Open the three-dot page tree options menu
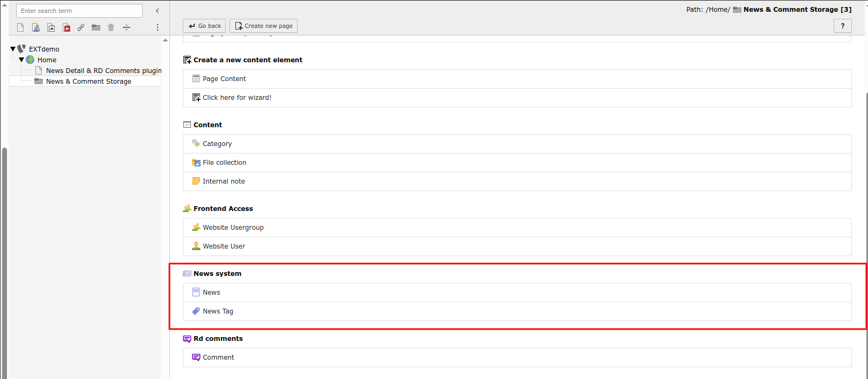 click(x=158, y=27)
